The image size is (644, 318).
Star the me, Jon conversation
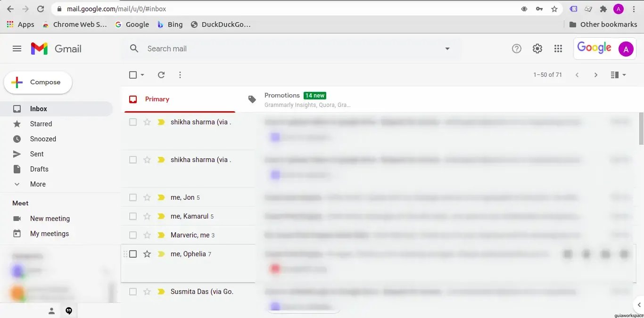(147, 197)
